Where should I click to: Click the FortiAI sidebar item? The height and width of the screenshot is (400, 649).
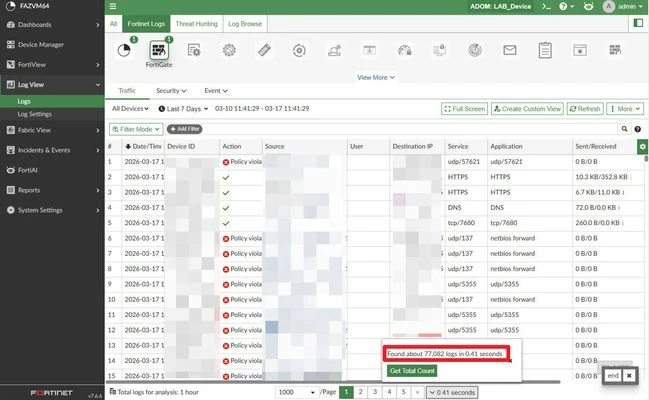(x=52, y=170)
